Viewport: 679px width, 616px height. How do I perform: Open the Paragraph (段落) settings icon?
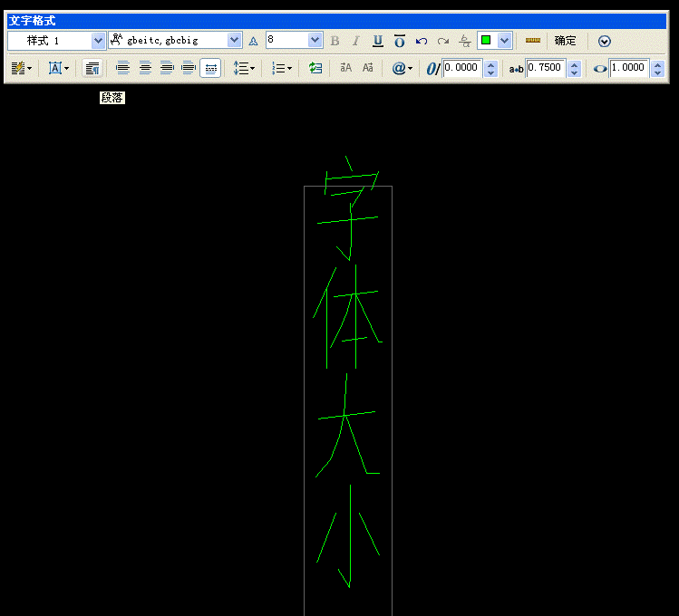coord(92,68)
